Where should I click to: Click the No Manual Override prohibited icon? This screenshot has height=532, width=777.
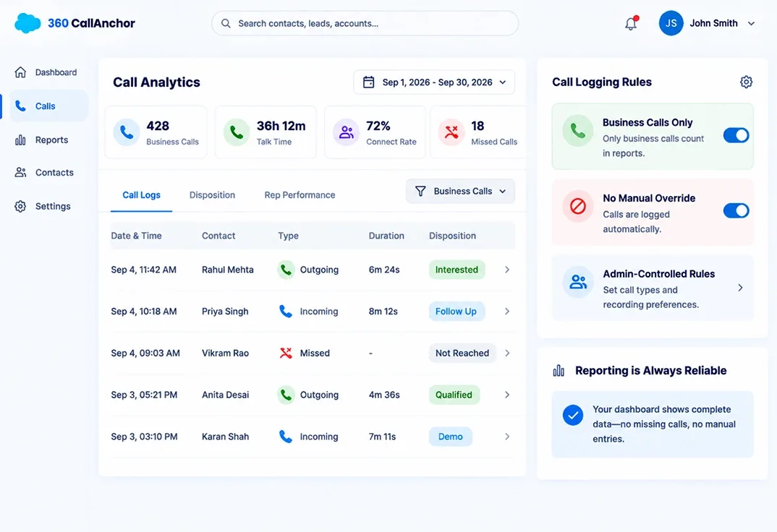[x=578, y=206]
